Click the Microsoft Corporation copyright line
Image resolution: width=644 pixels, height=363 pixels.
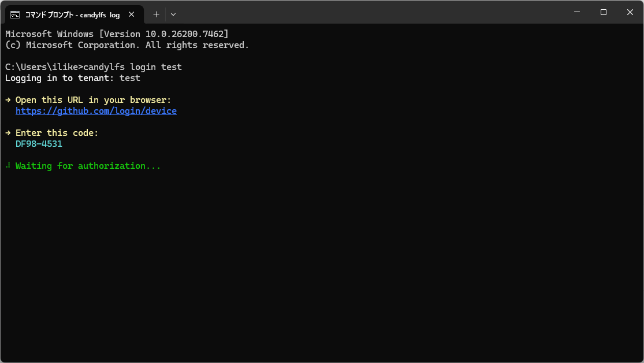(x=127, y=45)
